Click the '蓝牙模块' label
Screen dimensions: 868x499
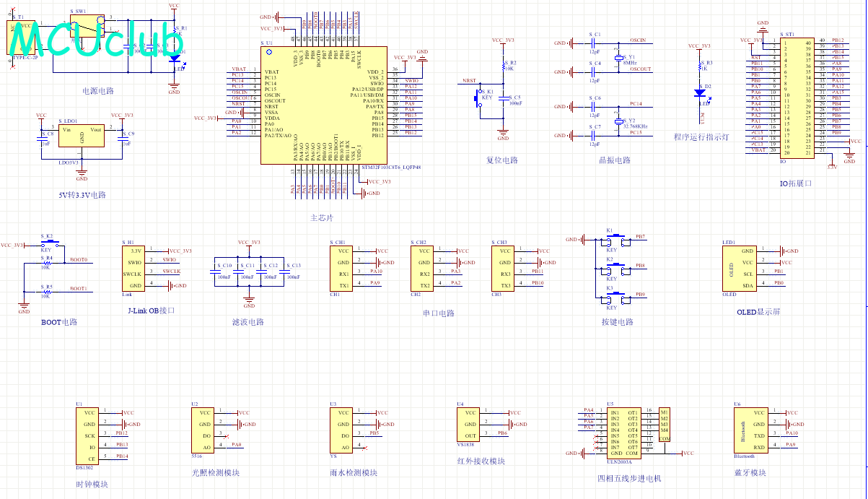[x=750, y=473]
